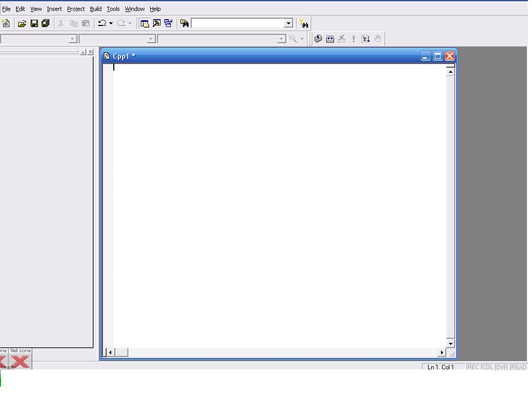Click the editor's vertical scroll down arrow
This screenshot has width=532, height=399.
(450, 344)
